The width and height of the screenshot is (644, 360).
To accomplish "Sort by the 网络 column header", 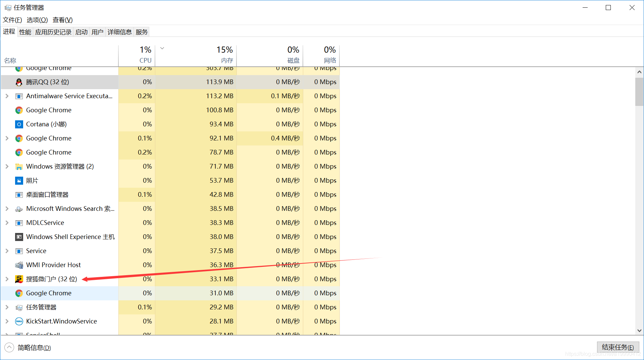I will [x=322, y=55].
